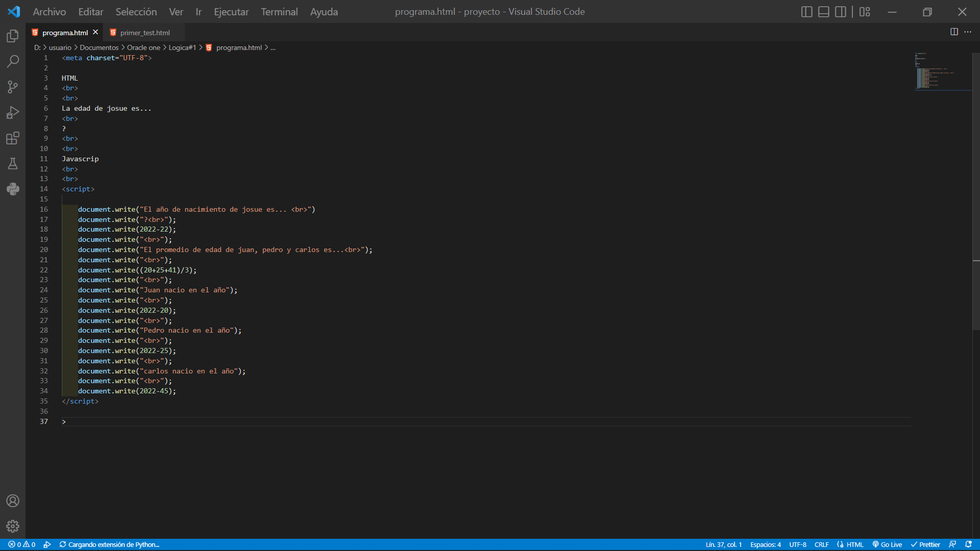Click line number 14 in gutter

(x=44, y=189)
